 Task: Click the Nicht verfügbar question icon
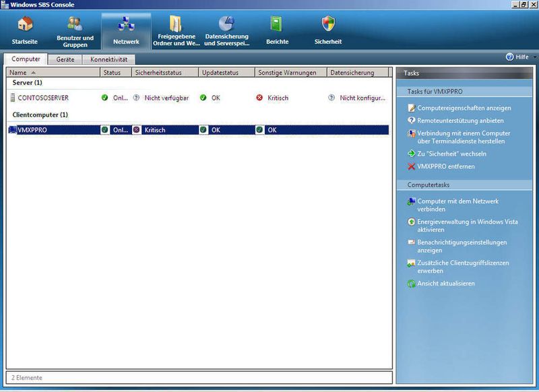point(137,98)
